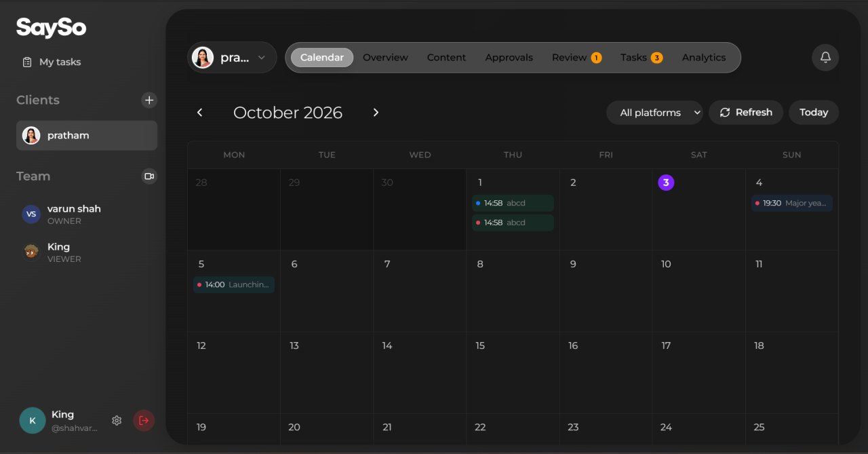The image size is (868, 454).
Task: Click the K user avatar
Action: (x=33, y=421)
